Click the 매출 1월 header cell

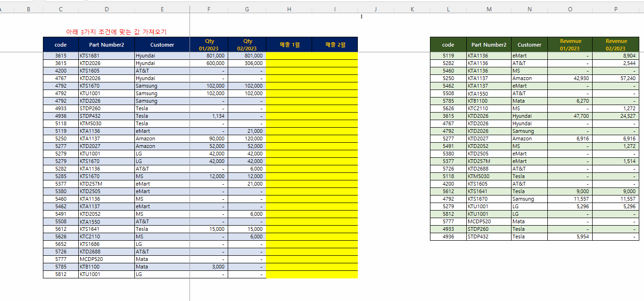click(x=289, y=45)
